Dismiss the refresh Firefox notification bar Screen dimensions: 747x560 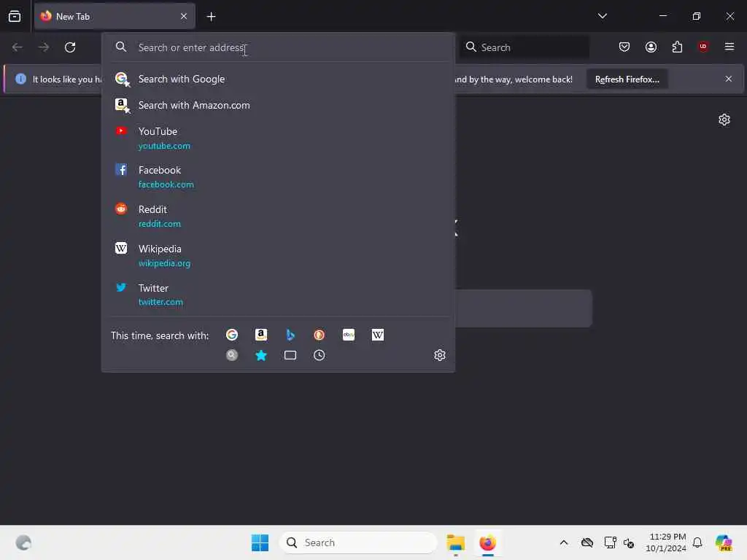729,79
